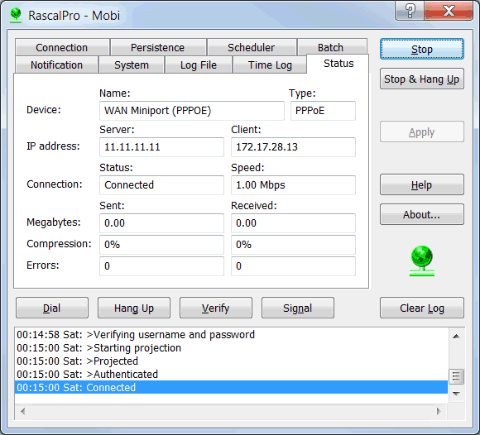This screenshot has width=480, height=435.
Task: Click the Clear Log button
Action: (422, 308)
